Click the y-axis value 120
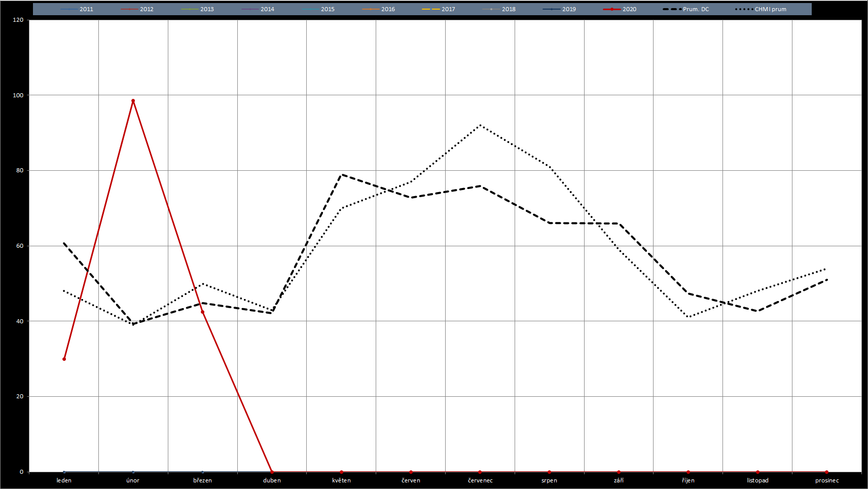Image resolution: width=868 pixels, height=489 pixels. click(18, 20)
